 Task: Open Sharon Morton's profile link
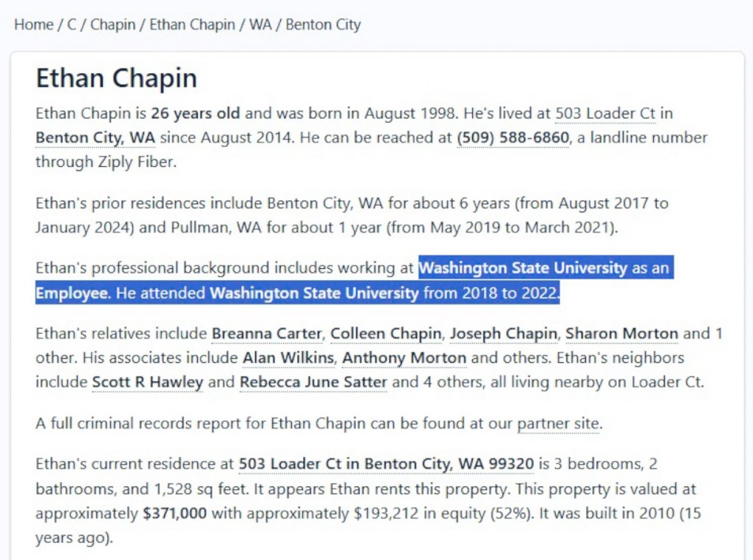pos(621,334)
